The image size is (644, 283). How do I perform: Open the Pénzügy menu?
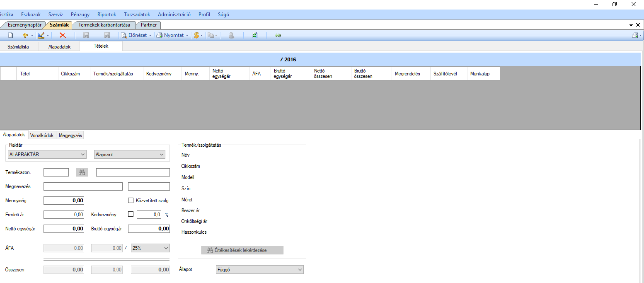click(x=80, y=15)
